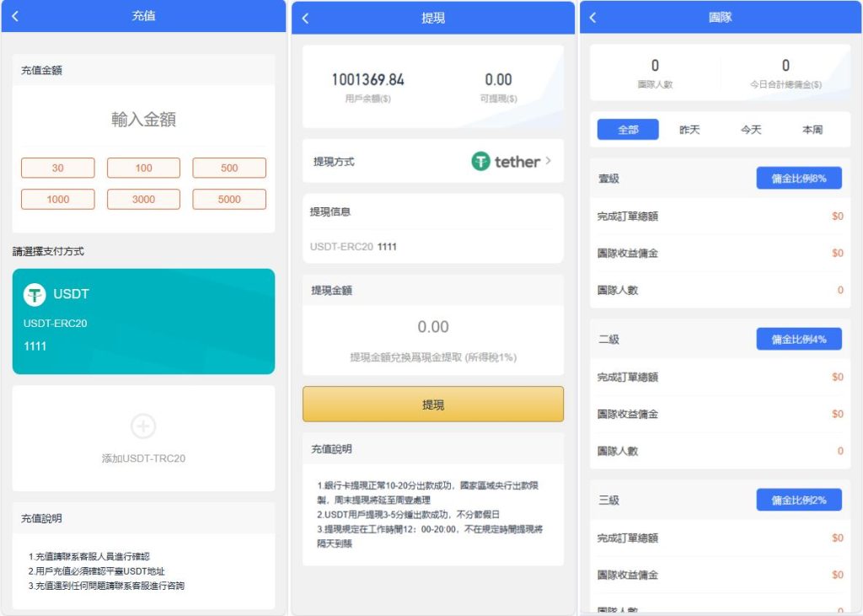Click the 提現金額 0.00 input
The image size is (863, 616).
pyautogui.click(x=433, y=327)
